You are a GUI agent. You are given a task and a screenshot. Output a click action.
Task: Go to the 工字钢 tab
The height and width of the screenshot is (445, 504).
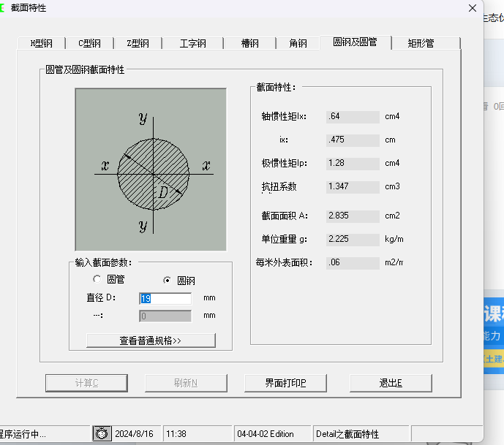(193, 43)
